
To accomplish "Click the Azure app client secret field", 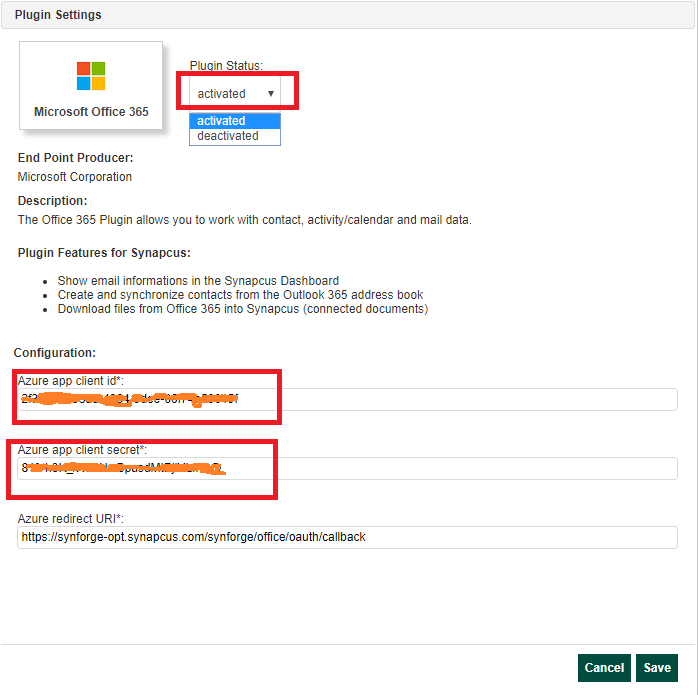I will pyautogui.click(x=347, y=468).
